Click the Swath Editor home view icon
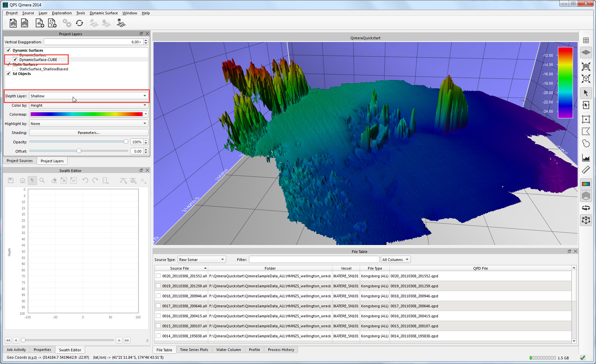 click(23, 180)
